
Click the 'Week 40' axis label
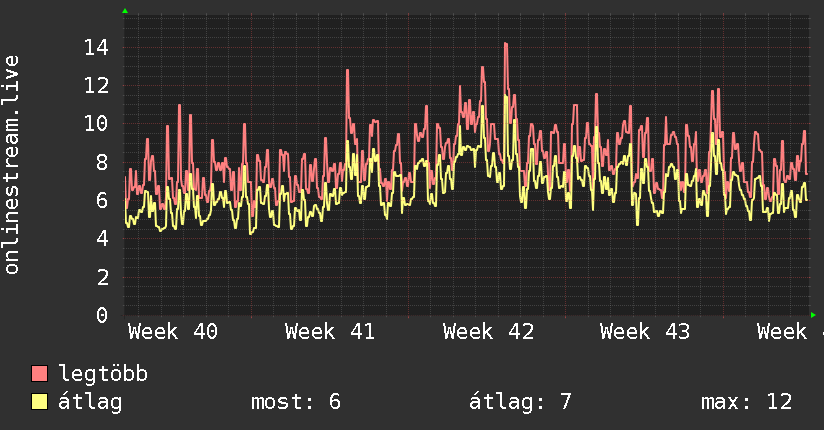click(x=173, y=332)
